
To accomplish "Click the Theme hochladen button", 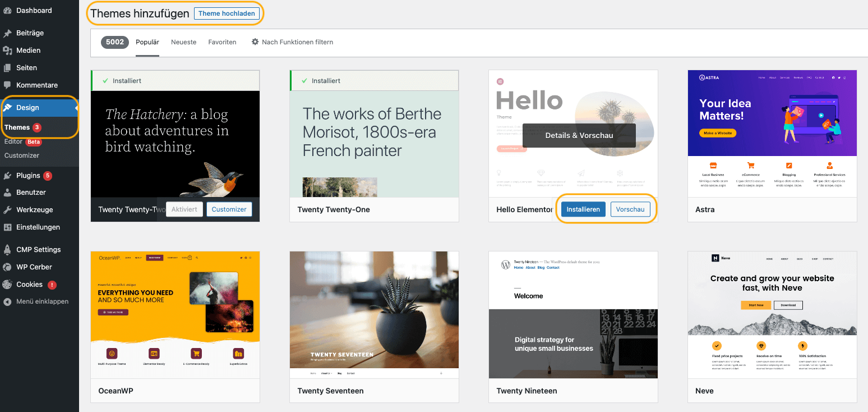I will 227,13.
